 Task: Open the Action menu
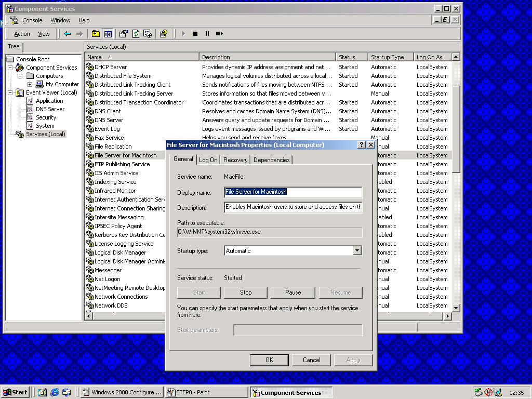tap(22, 34)
